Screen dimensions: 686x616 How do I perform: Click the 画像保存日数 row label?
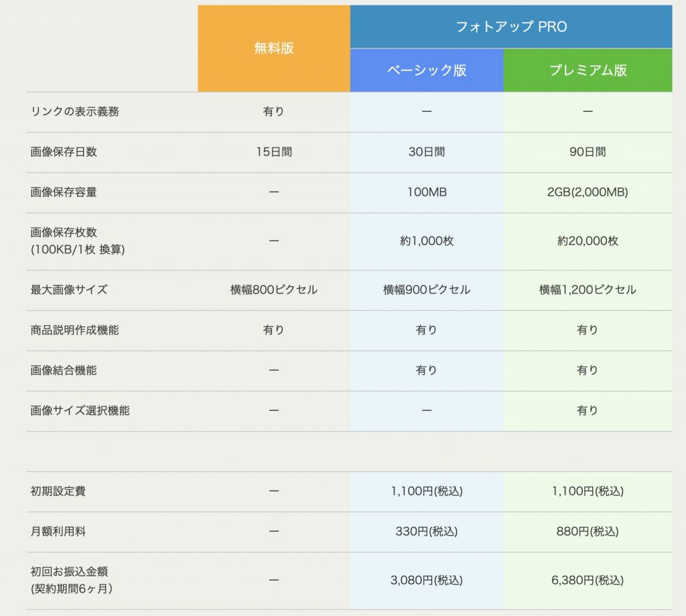tap(64, 152)
